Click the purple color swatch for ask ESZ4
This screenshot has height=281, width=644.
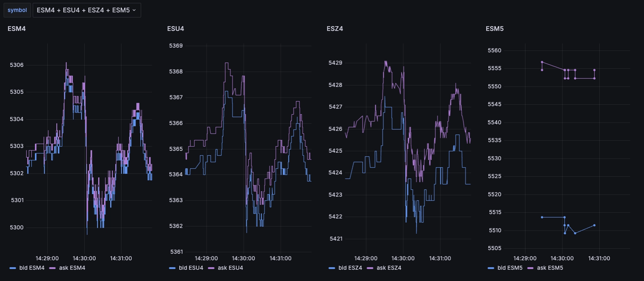(x=370, y=268)
